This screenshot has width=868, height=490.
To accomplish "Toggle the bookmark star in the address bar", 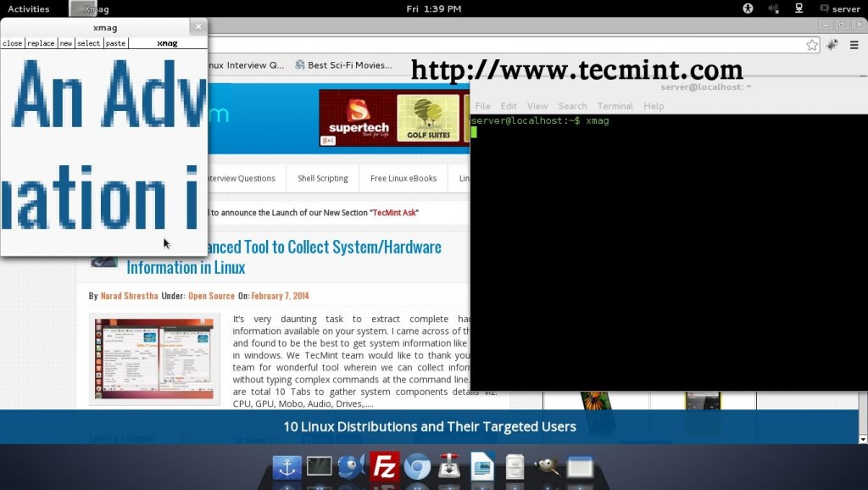I will [811, 45].
